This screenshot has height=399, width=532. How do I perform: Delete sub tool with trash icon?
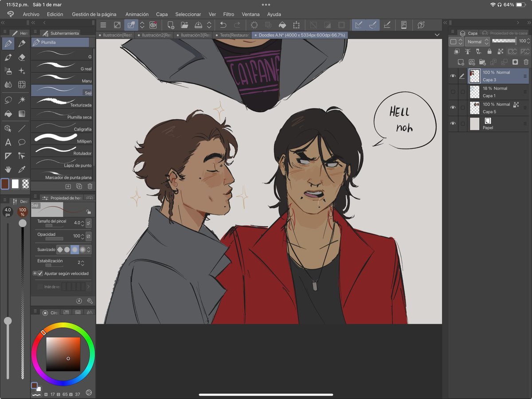tap(90, 187)
